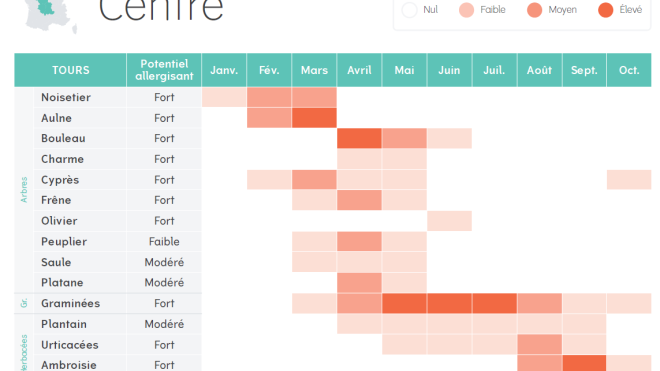Select the Graminées row label
This screenshot has height=371, width=660.
click(70, 303)
